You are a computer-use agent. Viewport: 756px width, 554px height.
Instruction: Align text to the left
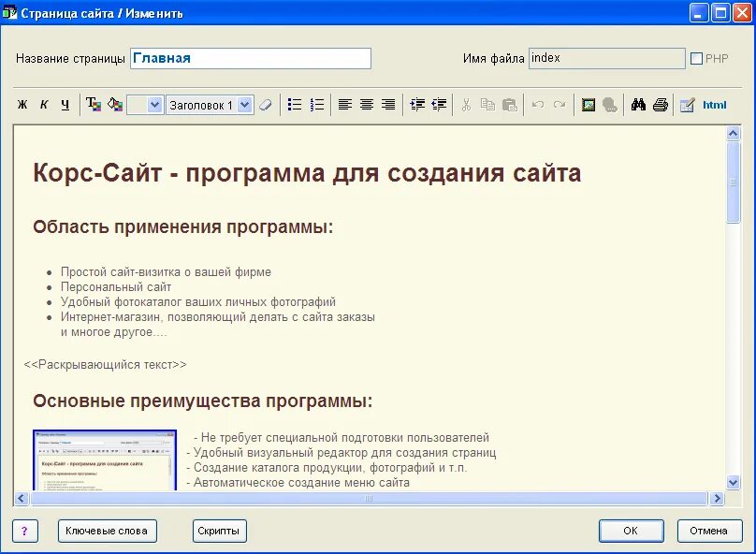pos(344,105)
